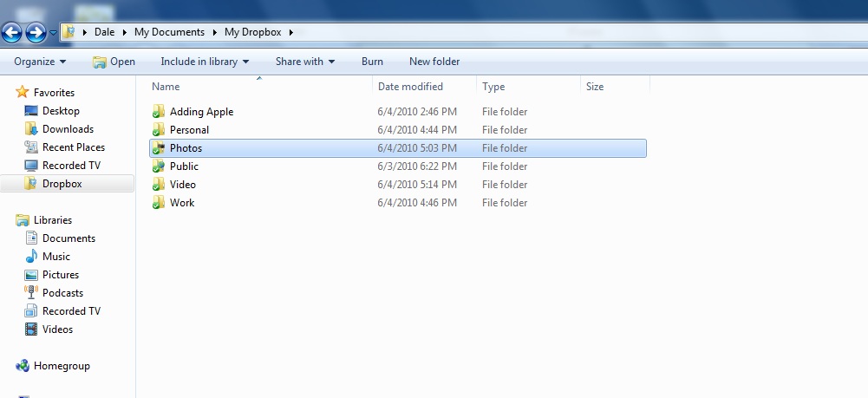Click the Music library note icon
This screenshot has width=868, height=398.
click(31, 257)
